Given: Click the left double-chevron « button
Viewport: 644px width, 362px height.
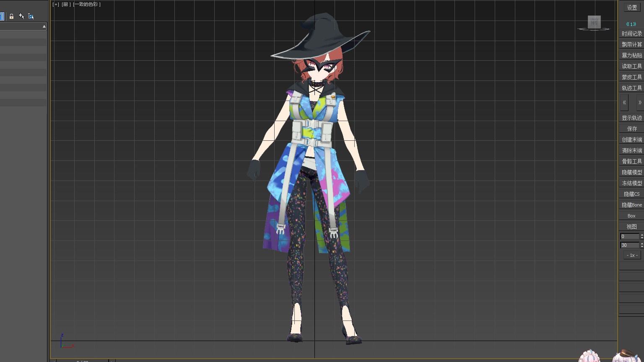Looking at the screenshot, I should [624, 103].
